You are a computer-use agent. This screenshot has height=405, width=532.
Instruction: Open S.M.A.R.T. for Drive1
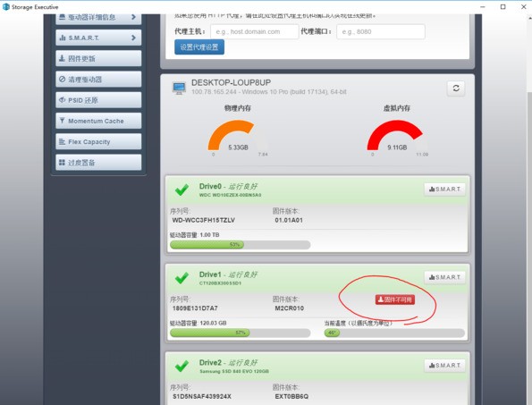point(444,277)
